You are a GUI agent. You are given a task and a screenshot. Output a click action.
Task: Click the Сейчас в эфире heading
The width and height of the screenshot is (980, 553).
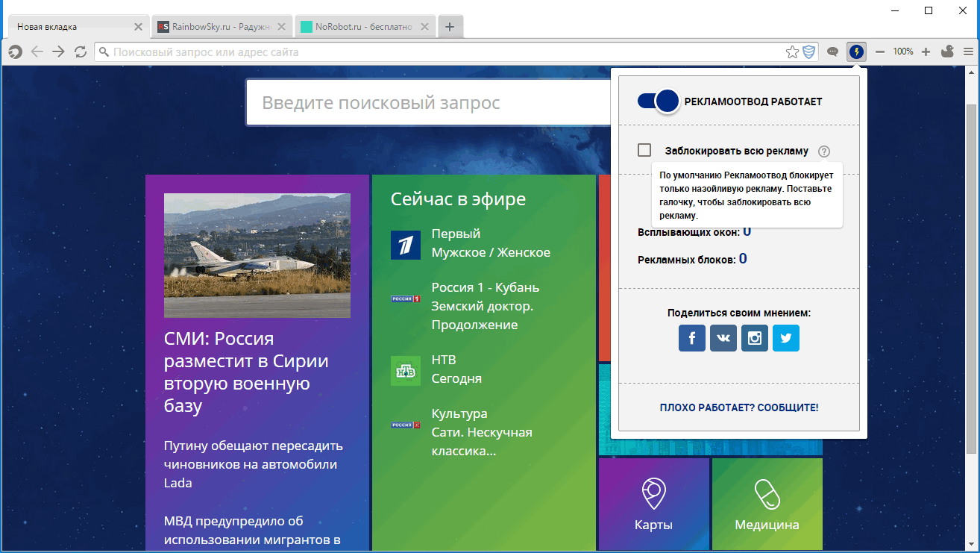click(x=458, y=199)
